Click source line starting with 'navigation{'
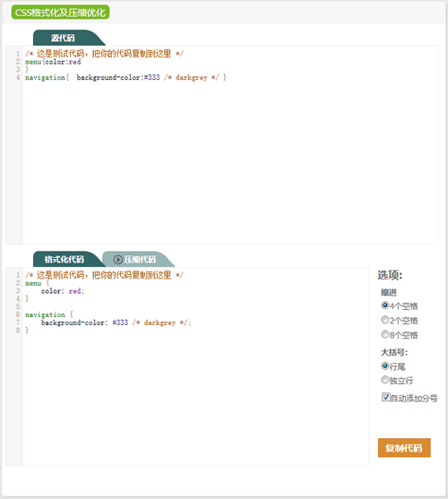The height and width of the screenshot is (499, 448). pos(125,77)
